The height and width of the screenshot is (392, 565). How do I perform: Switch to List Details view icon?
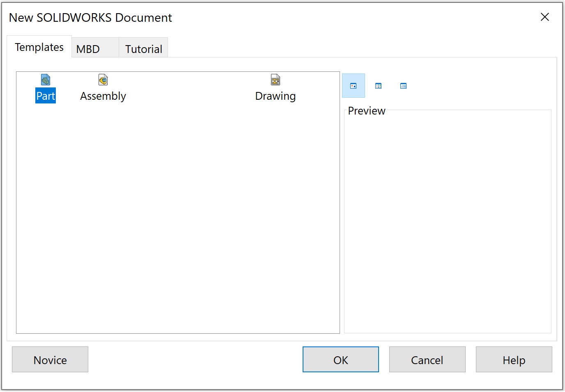(x=404, y=86)
